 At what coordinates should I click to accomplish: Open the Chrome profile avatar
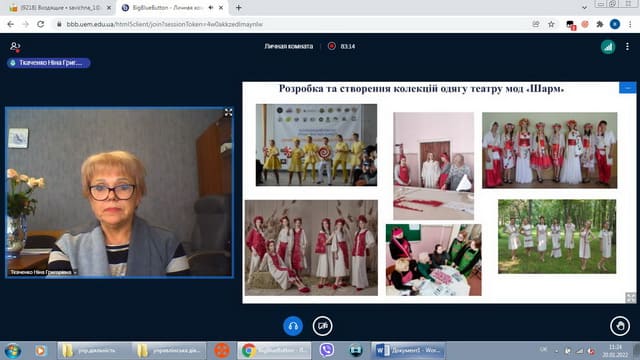click(x=615, y=24)
